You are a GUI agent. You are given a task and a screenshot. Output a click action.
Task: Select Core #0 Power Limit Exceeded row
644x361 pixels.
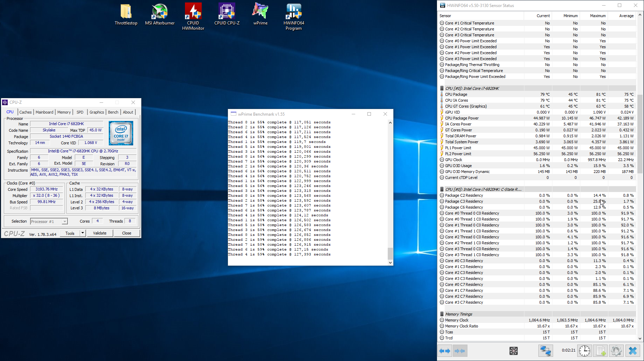[x=537, y=41]
